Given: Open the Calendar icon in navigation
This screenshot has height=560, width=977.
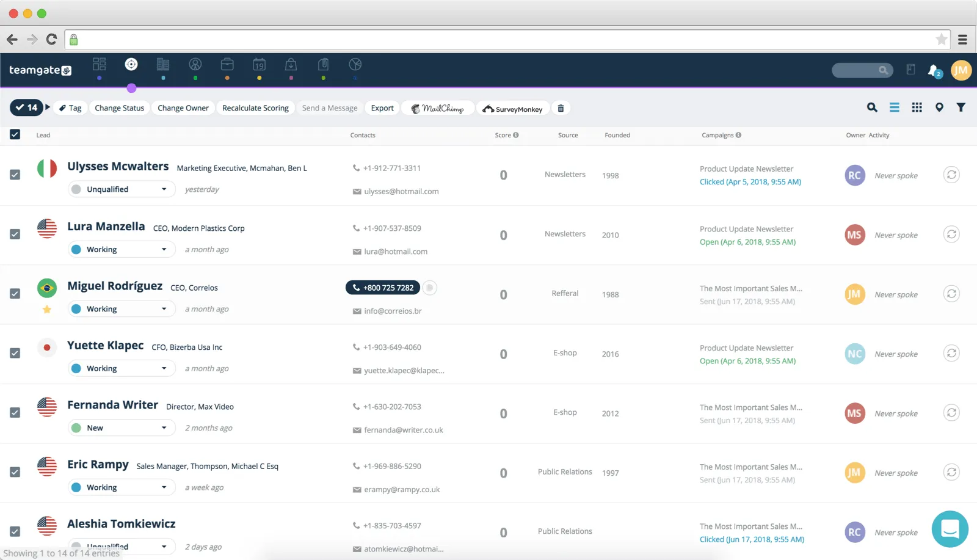Looking at the screenshot, I should [x=260, y=64].
